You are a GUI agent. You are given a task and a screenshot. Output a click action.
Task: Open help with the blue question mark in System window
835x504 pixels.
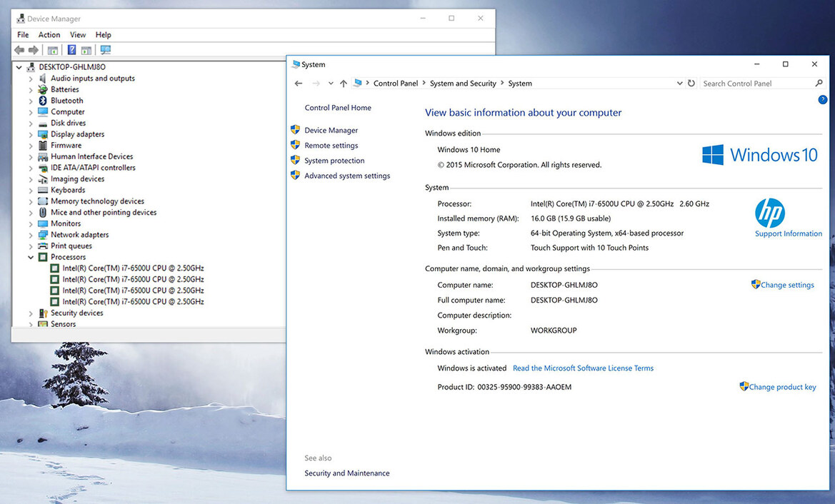pyautogui.click(x=823, y=99)
